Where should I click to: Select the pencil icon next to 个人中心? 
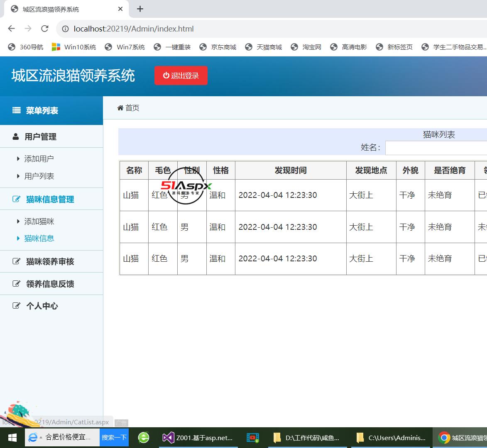pyautogui.click(x=16, y=306)
